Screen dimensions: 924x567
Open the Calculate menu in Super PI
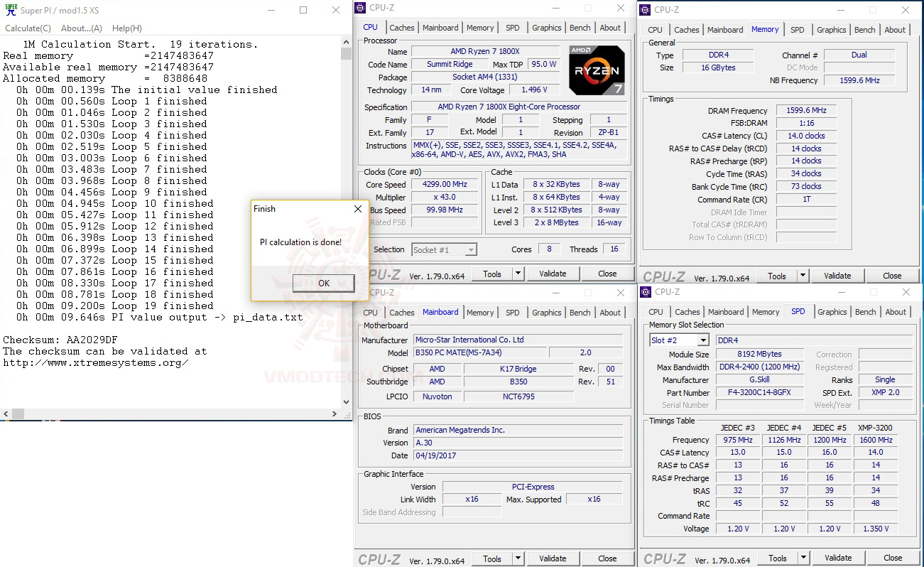27,28
